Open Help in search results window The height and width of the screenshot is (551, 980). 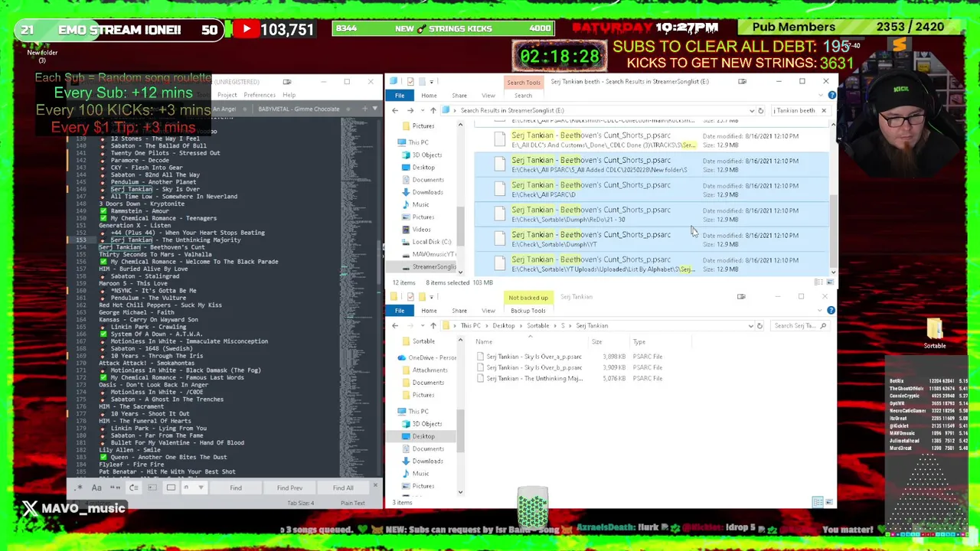[832, 96]
